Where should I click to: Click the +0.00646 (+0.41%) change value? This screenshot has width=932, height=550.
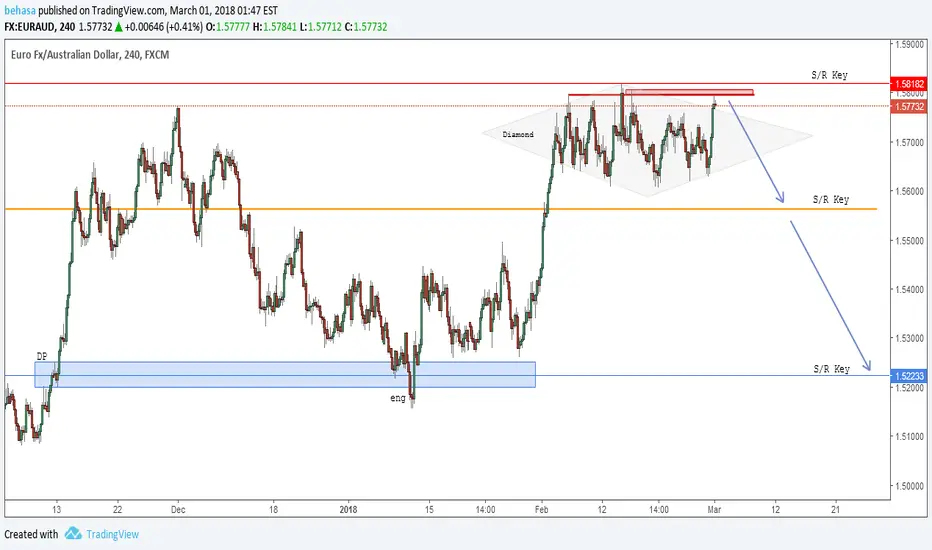click(x=163, y=27)
